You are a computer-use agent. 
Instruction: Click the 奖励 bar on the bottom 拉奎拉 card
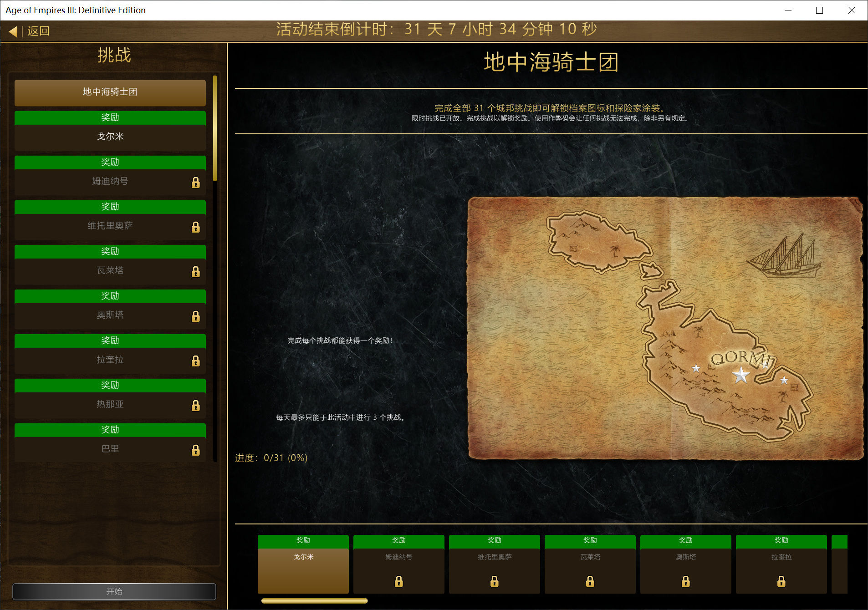point(781,541)
